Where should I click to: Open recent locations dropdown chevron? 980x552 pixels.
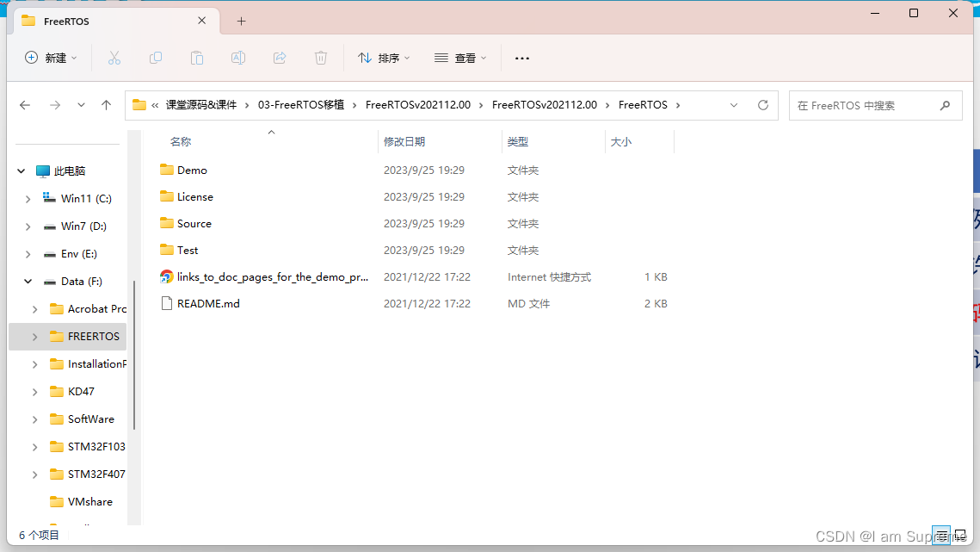81,105
